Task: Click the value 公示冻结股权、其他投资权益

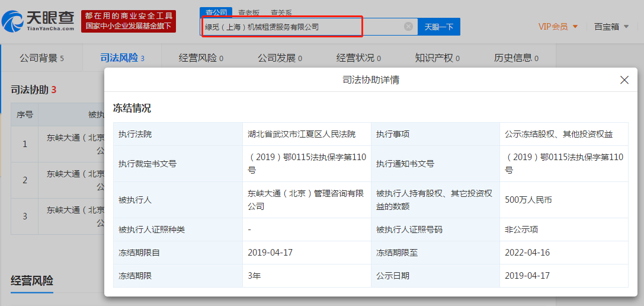Action: 559,134
